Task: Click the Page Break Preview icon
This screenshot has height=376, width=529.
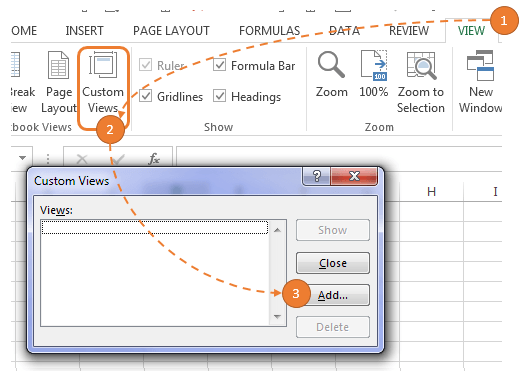Action: tap(16, 64)
